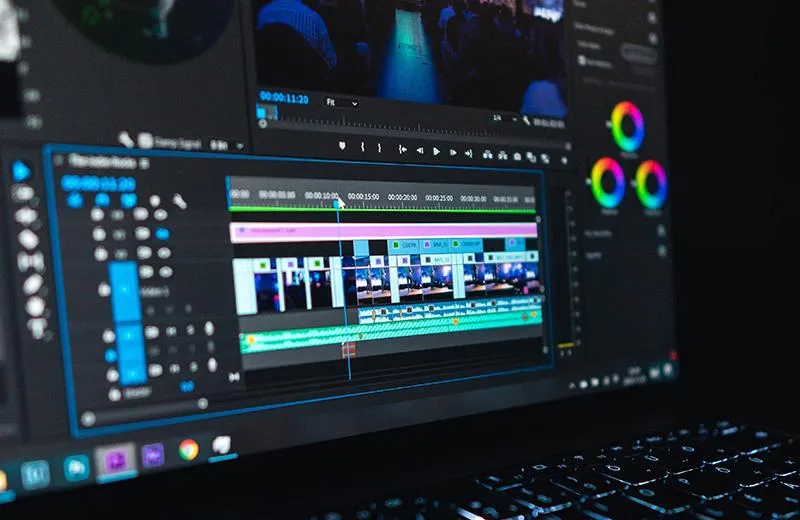Image resolution: width=800 pixels, height=520 pixels.
Task: Click Program Monitor timecode 00:00:11:20
Action: click(284, 97)
